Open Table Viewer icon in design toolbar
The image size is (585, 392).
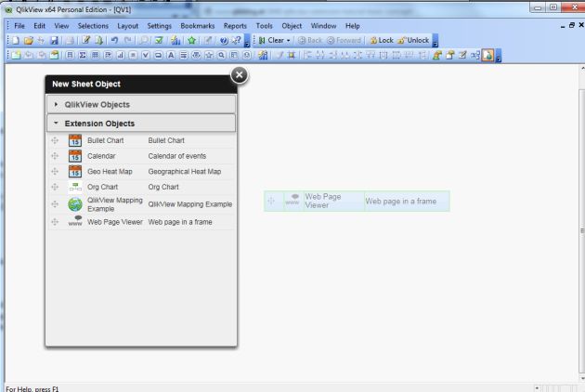pyautogui.click(x=474, y=55)
